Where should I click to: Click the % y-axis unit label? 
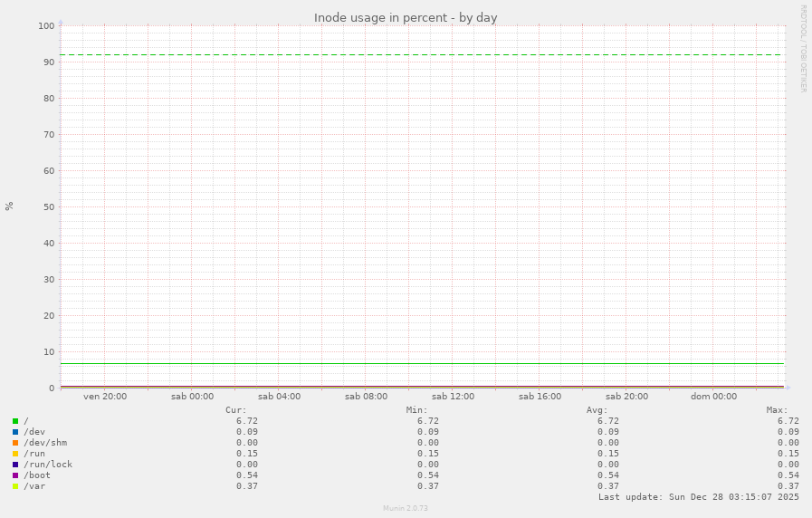point(9,206)
